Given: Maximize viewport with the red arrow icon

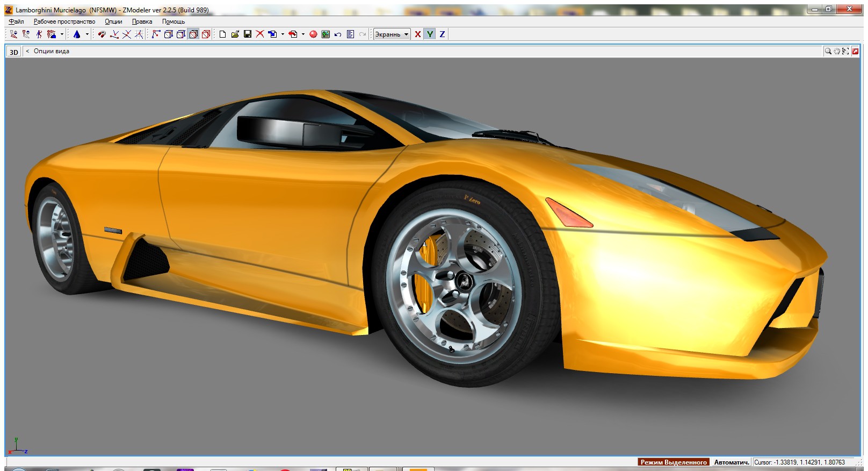Looking at the screenshot, I should click(855, 51).
